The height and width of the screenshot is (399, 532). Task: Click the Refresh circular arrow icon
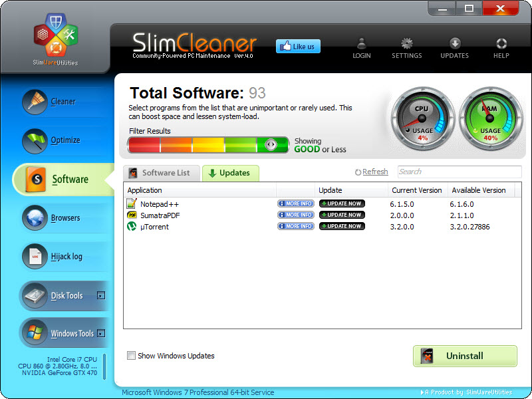pyautogui.click(x=358, y=172)
